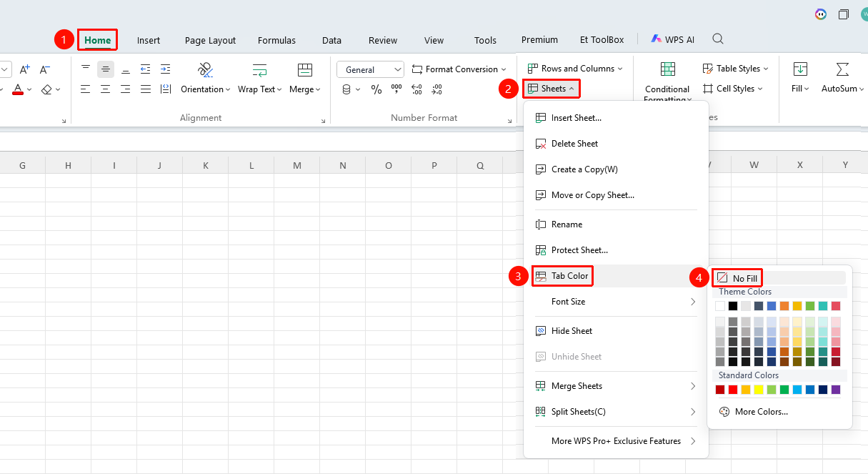Open Alignment dialog launcher arrow
The image size is (868, 474).
click(324, 121)
